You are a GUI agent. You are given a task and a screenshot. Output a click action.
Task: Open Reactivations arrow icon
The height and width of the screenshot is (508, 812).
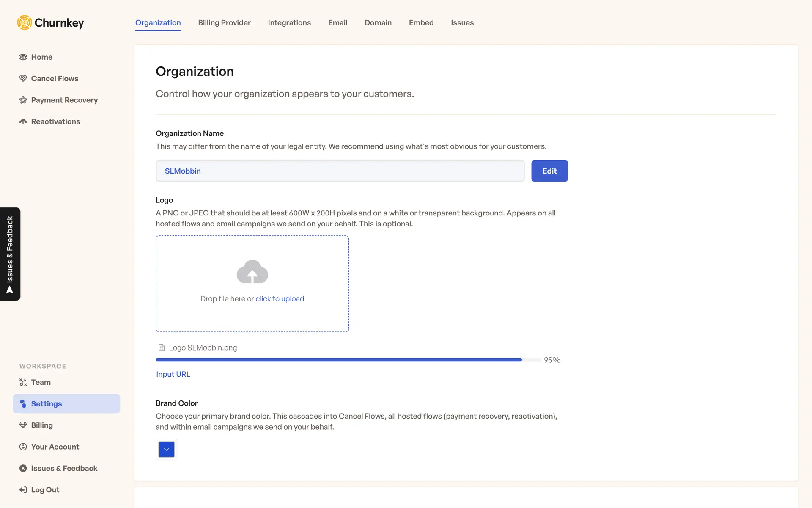point(23,121)
